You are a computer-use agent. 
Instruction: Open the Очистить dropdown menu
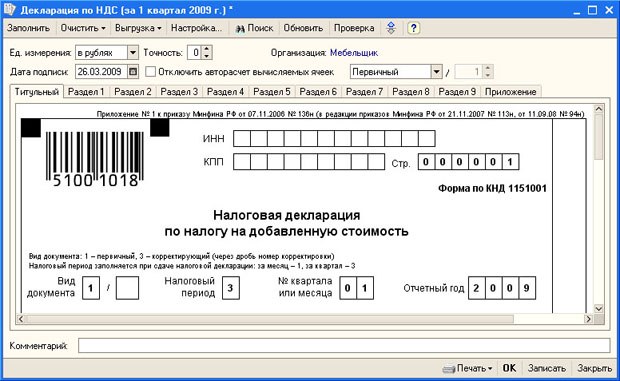(83, 28)
